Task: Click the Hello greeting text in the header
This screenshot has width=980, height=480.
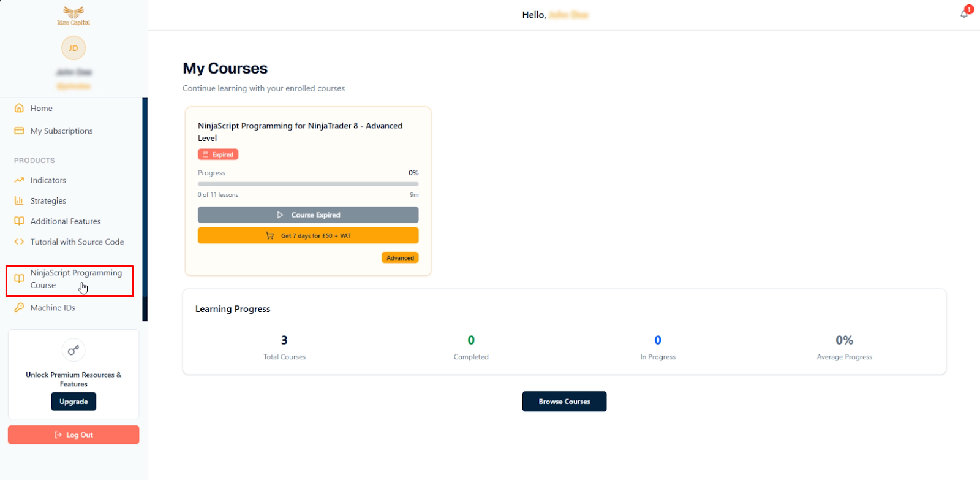Action: coord(534,15)
